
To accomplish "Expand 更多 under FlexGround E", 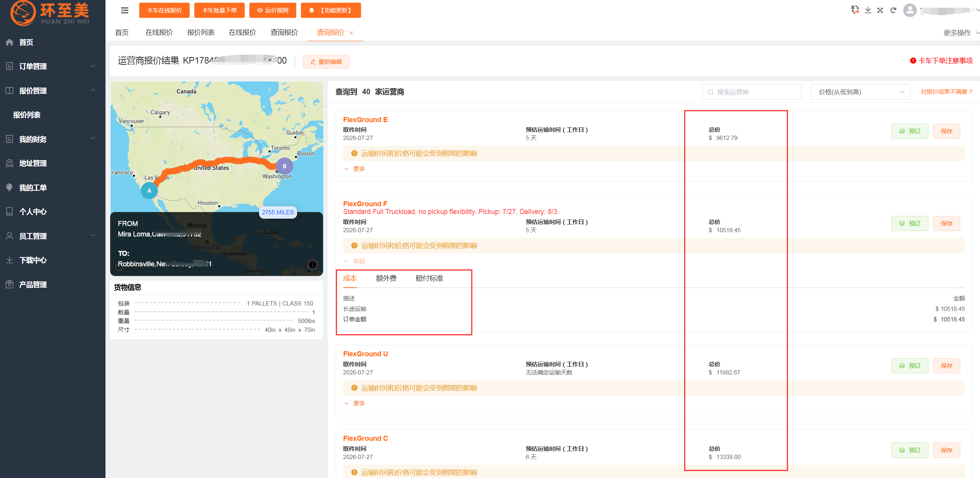I will tap(354, 169).
